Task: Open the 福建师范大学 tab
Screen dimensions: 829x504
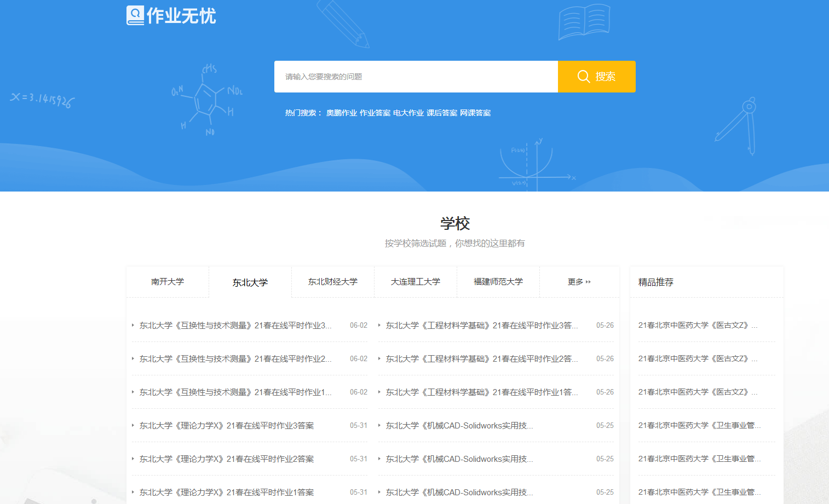Action: [x=498, y=282]
